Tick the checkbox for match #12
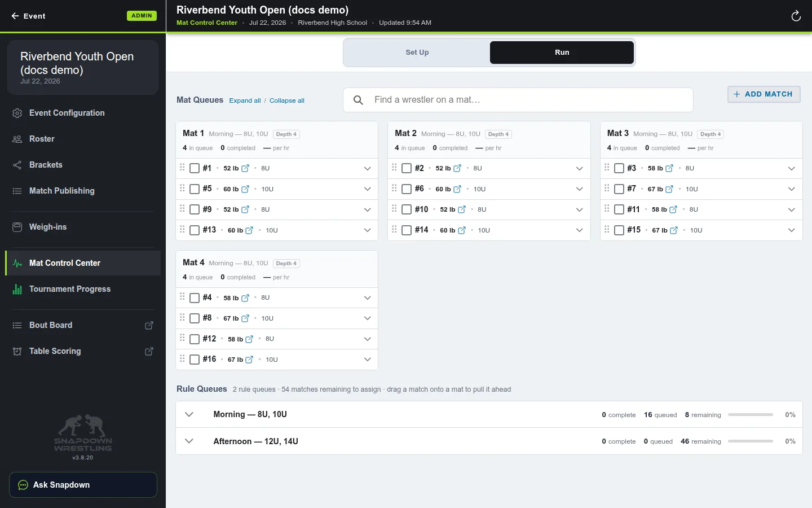 click(x=195, y=339)
